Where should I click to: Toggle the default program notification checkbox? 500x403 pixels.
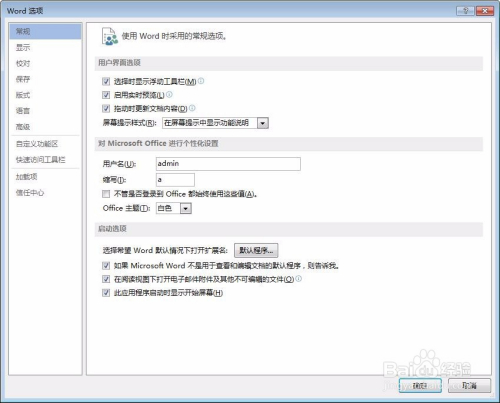[106, 266]
